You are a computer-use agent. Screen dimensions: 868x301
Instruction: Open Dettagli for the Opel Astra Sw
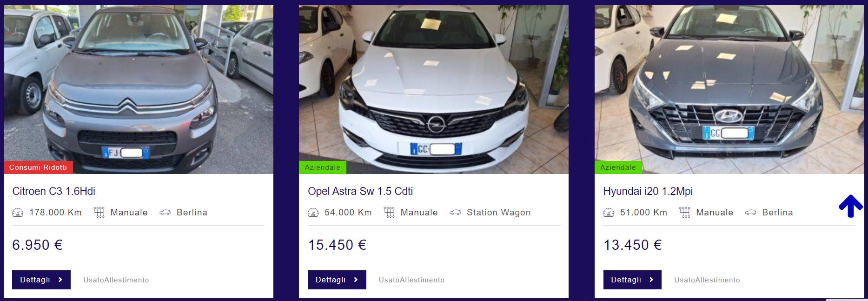[x=337, y=280]
